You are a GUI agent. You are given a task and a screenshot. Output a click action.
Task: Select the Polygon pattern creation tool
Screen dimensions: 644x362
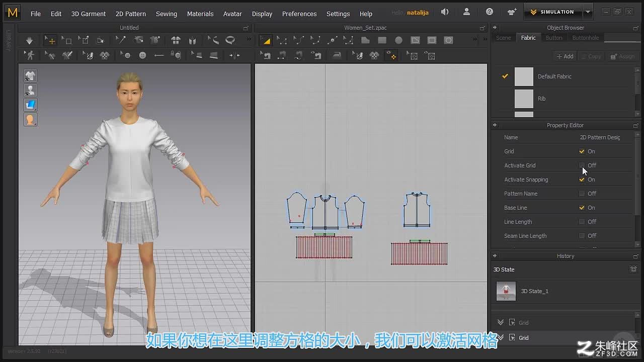click(365, 40)
